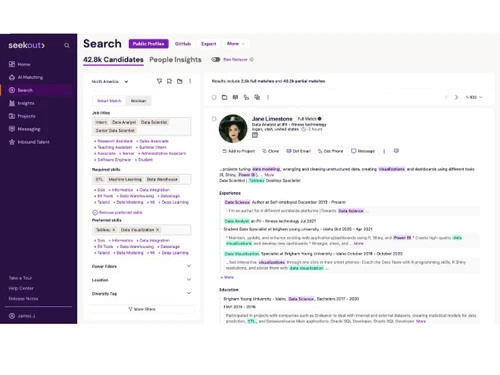The width and height of the screenshot is (500, 375).
Task: Check the Jane Limestone candidate checkbox
Action: (x=214, y=119)
